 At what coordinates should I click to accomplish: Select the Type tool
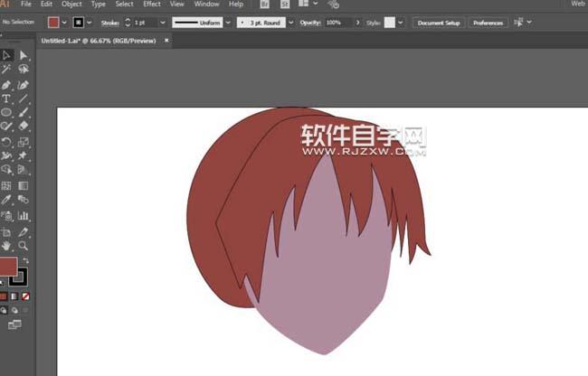pos(6,99)
